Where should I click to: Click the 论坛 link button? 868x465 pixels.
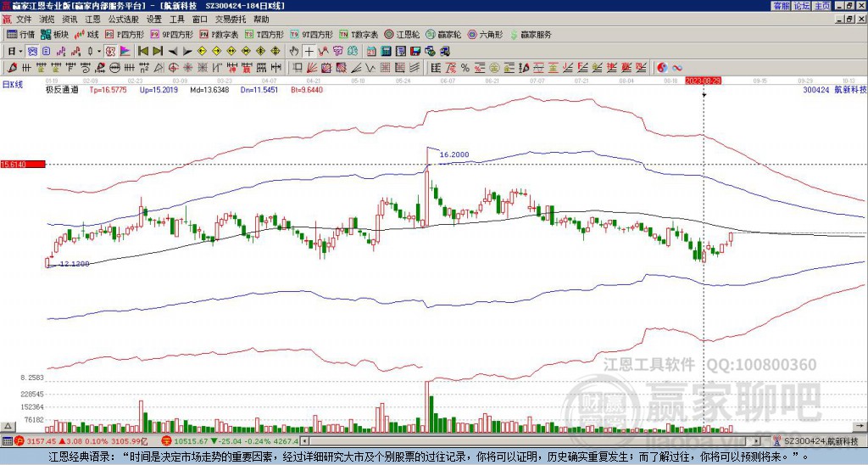802,6
